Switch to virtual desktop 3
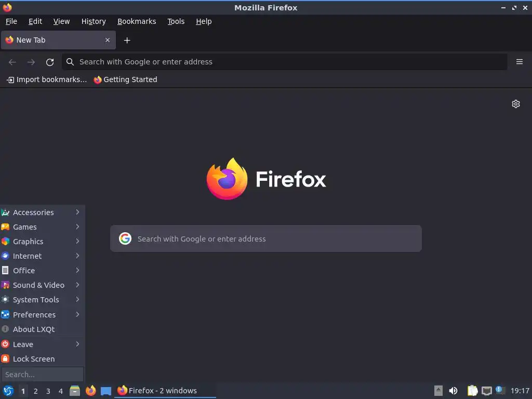Image resolution: width=532 pixels, height=399 pixels. [x=48, y=391]
